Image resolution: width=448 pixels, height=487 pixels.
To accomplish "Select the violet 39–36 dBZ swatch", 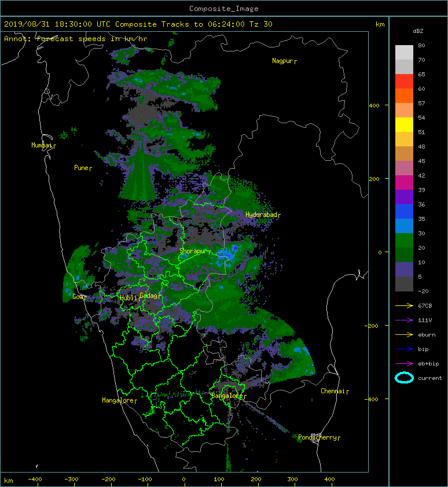I will pyautogui.click(x=404, y=197).
